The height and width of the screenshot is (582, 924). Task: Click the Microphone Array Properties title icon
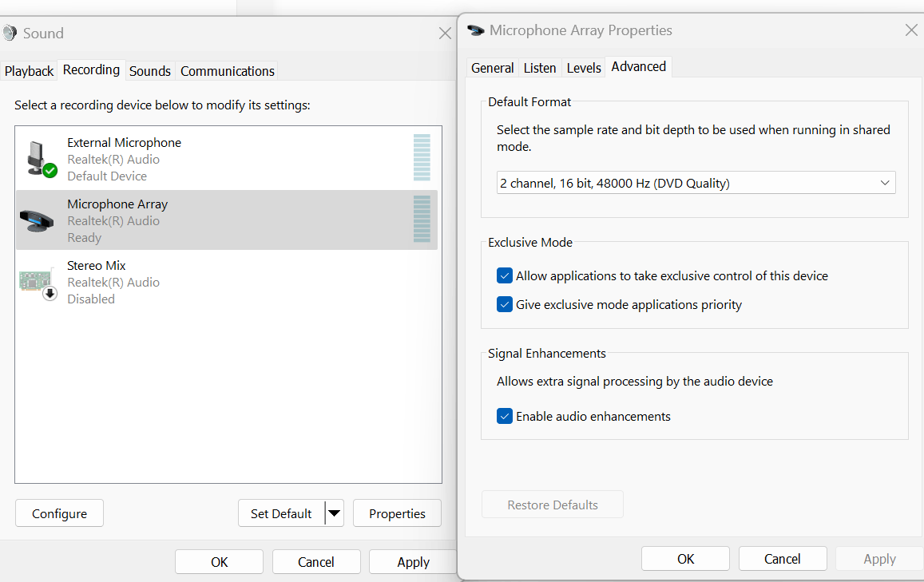(475, 30)
